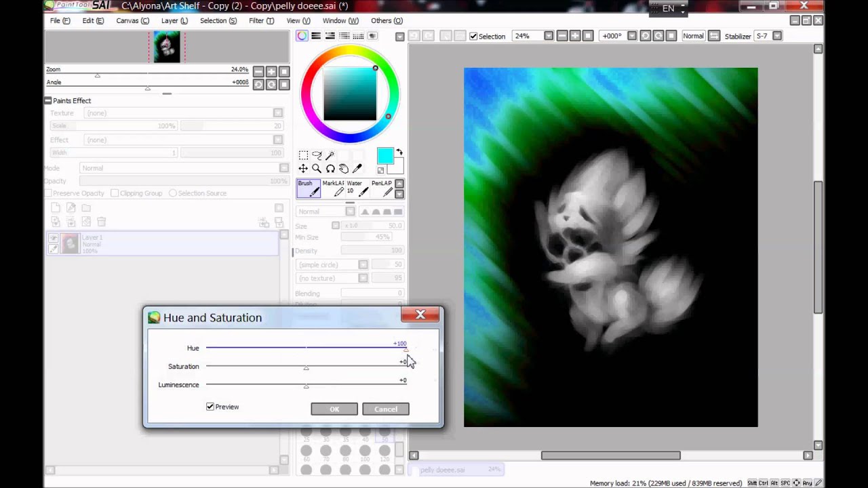The height and width of the screenshot is (488, 868).
Task: Open the rotation angle dropdown
Action: tap(632, 36)
